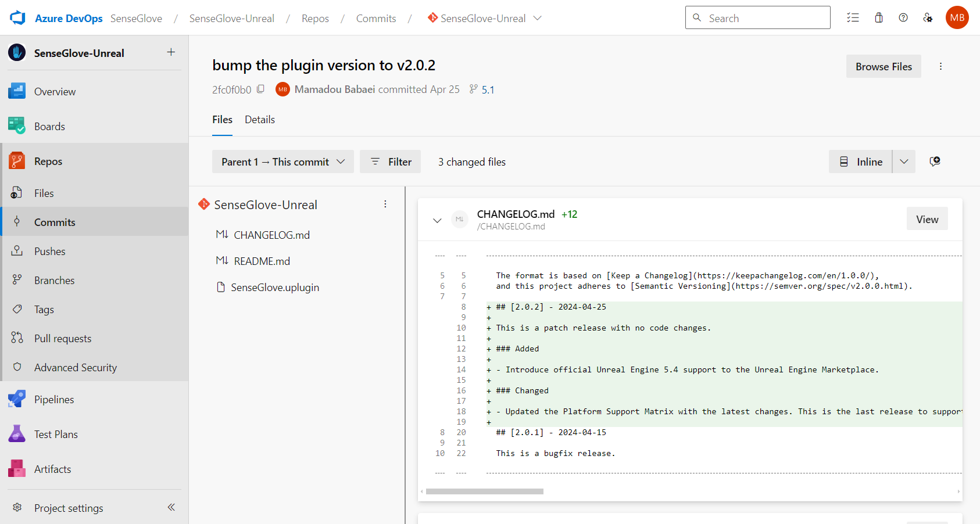
Task: Add a comment on the diff
Action: (x=935, y=161)
